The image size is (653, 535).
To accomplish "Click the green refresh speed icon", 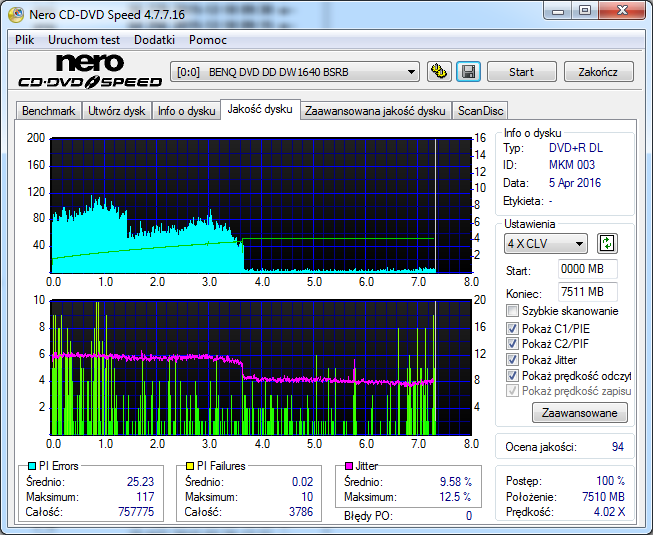I will click(607, 244).
